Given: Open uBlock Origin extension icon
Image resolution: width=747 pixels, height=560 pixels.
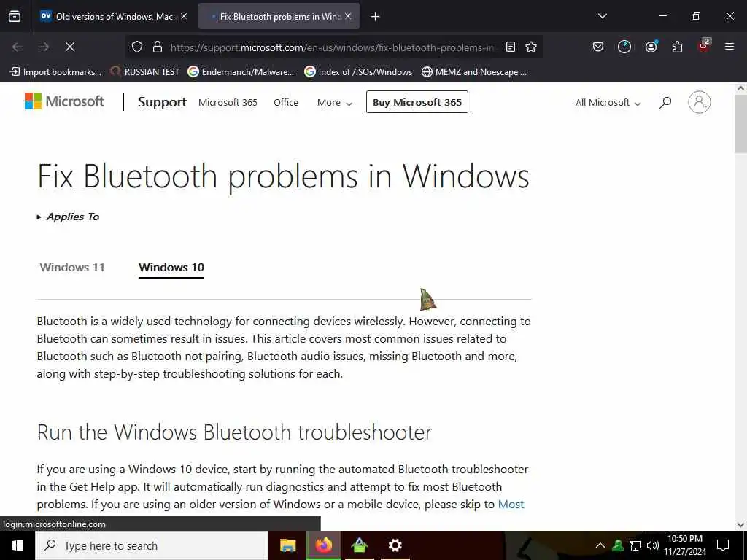Looking at the screenshot, I should click(704, 46).
